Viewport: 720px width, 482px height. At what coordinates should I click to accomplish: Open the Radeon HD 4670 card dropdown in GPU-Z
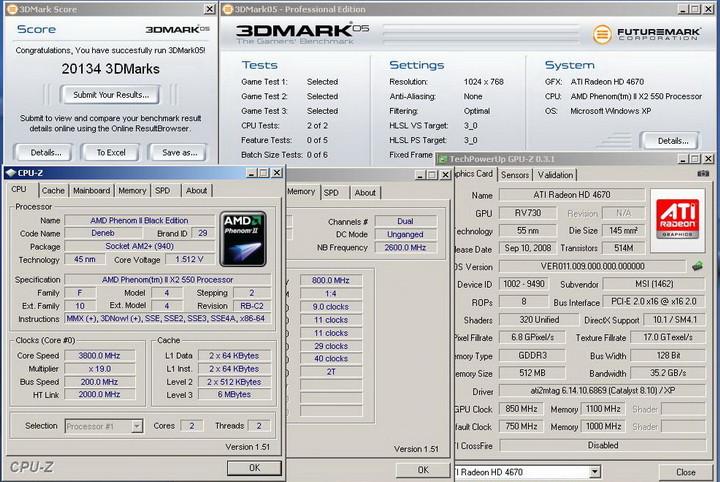(x=595, y=471)
